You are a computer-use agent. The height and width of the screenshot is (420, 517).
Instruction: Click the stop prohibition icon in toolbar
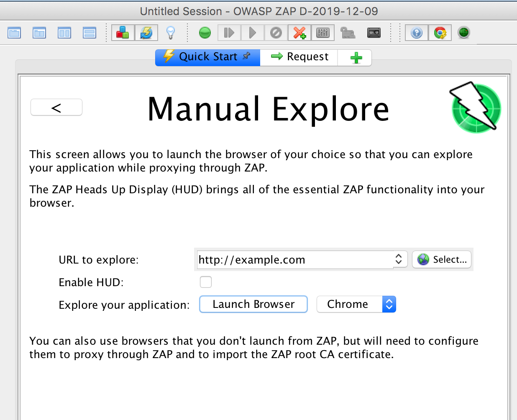click(x=276, y=32)
